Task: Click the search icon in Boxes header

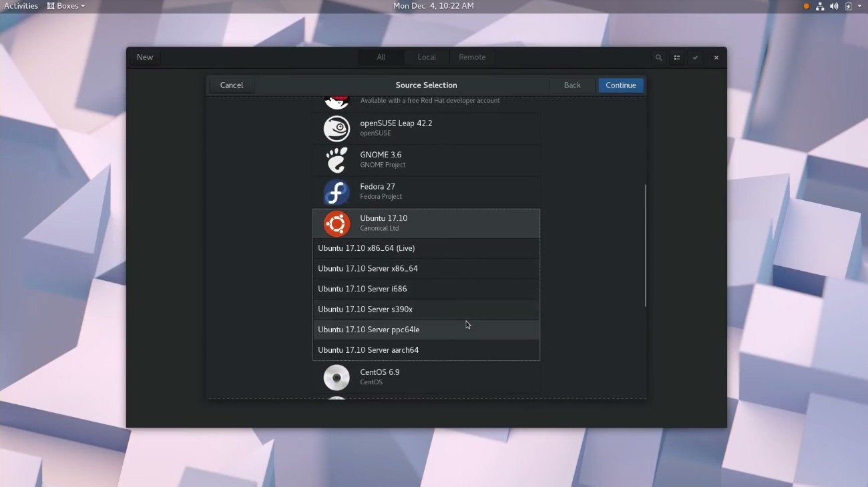Action: coord(658,58)
